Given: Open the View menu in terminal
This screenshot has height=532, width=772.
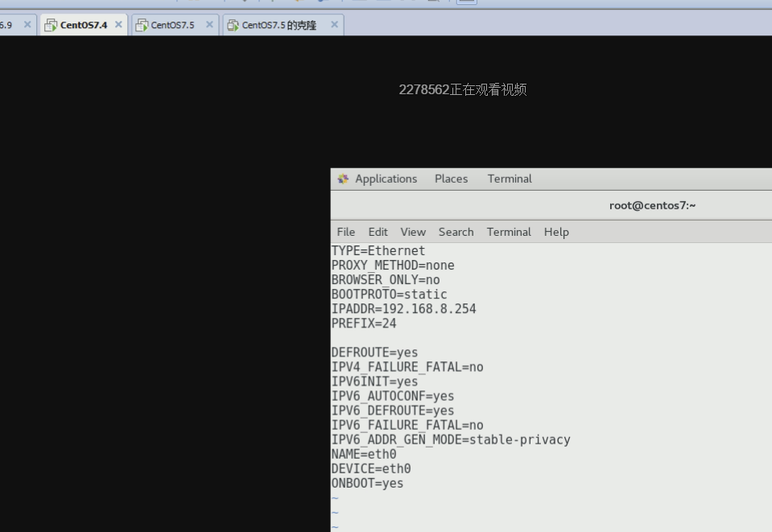Looking at the screenshot, I should 413,232.
